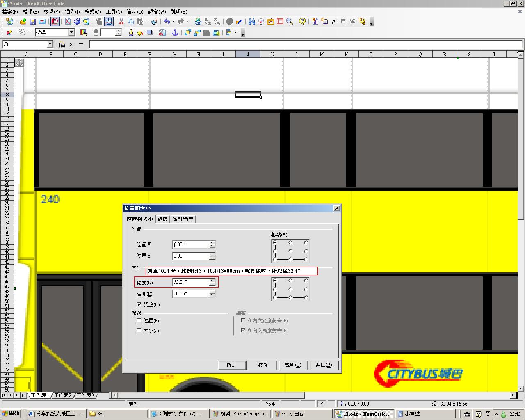Click the Copy icon in toolbar
525x420 pixels.
tap(131, 21)
